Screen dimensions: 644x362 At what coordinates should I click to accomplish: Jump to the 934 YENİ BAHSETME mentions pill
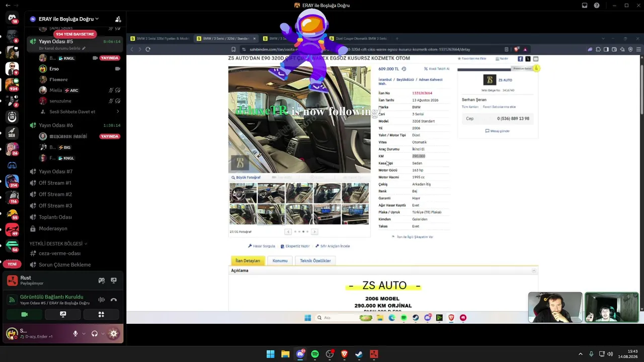tap(75, 34)
